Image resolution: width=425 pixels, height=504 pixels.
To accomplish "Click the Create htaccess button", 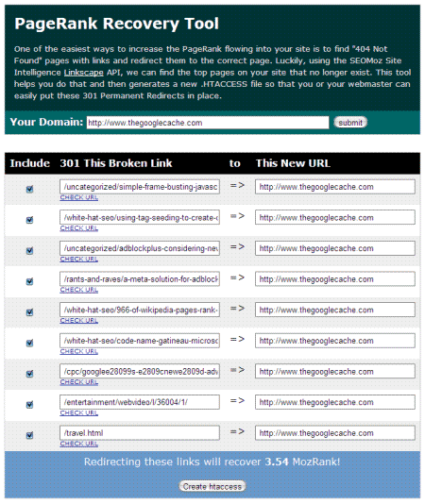I will [212, 486].
